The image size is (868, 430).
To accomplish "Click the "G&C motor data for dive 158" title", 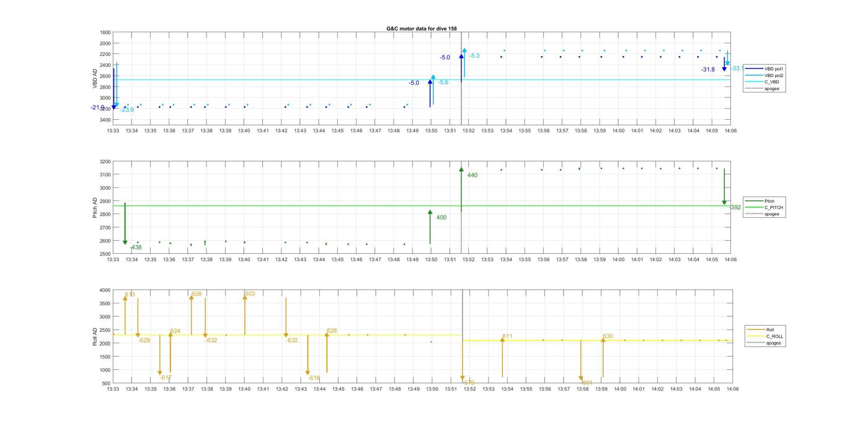I will 422,29.
